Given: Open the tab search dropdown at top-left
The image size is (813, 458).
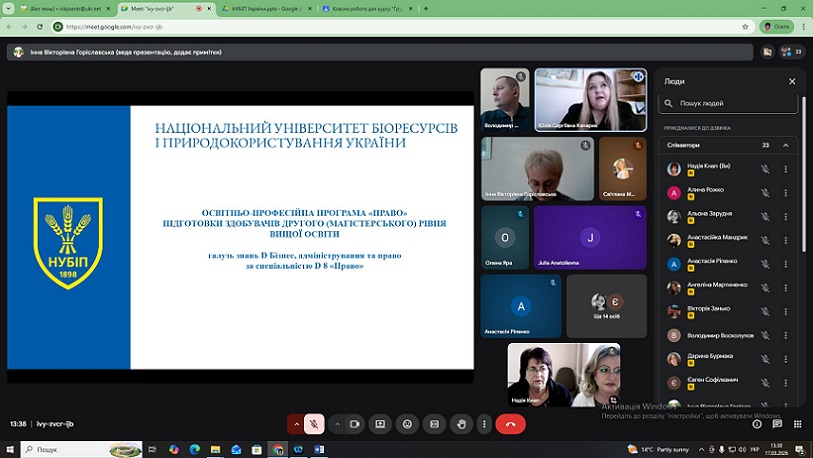Looking at the screenshot, I should pyautogui.click(x=9, y=9).
